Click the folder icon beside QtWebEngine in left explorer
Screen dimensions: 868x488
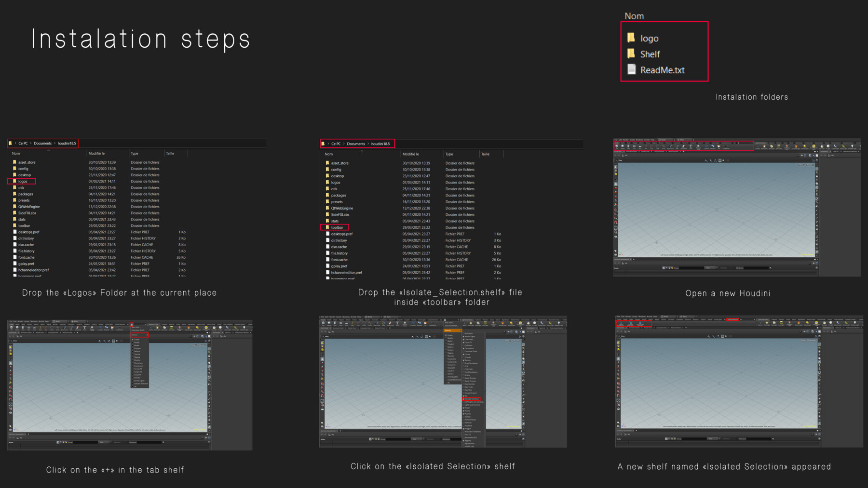click(14, 206)
